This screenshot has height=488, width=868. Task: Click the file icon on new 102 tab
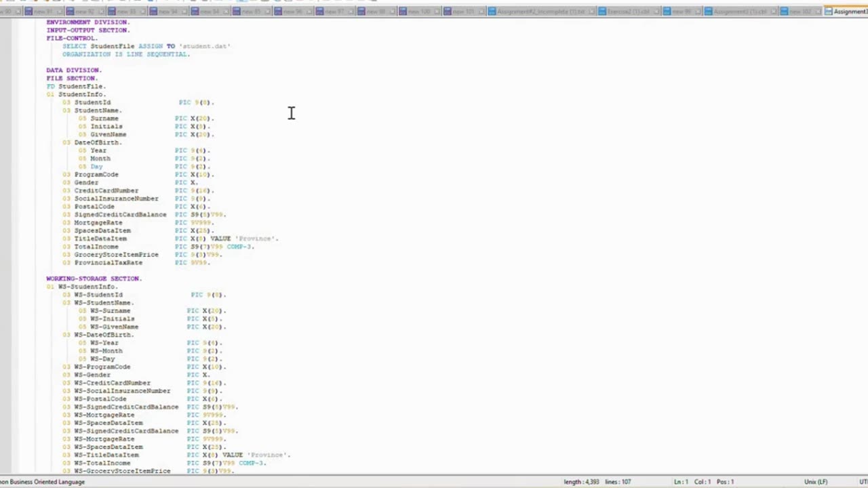pos(785,12)
